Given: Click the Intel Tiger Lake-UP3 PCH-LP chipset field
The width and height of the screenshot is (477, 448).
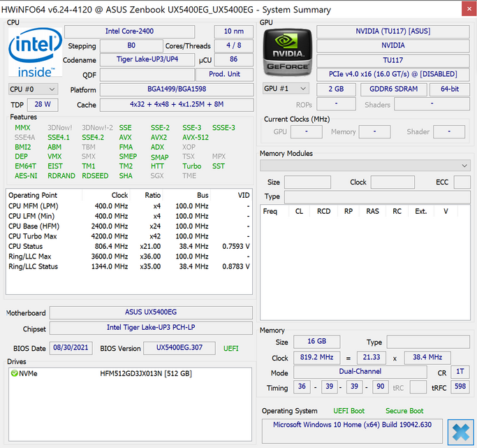Looking at the screenshot, I should (x=151, y=328).
